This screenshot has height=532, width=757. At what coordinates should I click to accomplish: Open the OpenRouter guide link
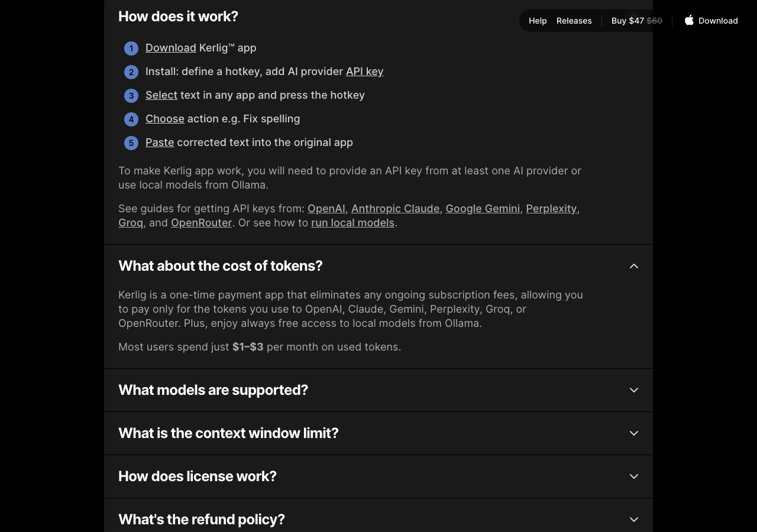201,223
